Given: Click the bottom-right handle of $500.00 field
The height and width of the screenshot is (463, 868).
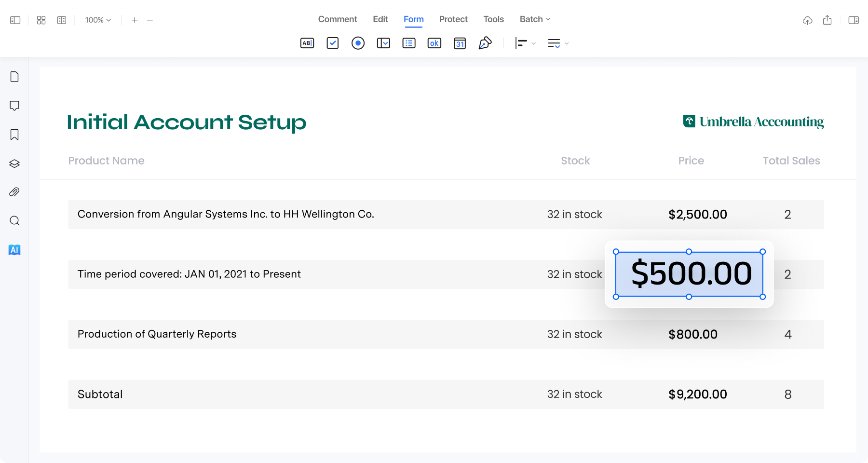Looking at the screenshot, I should [763, 297].
